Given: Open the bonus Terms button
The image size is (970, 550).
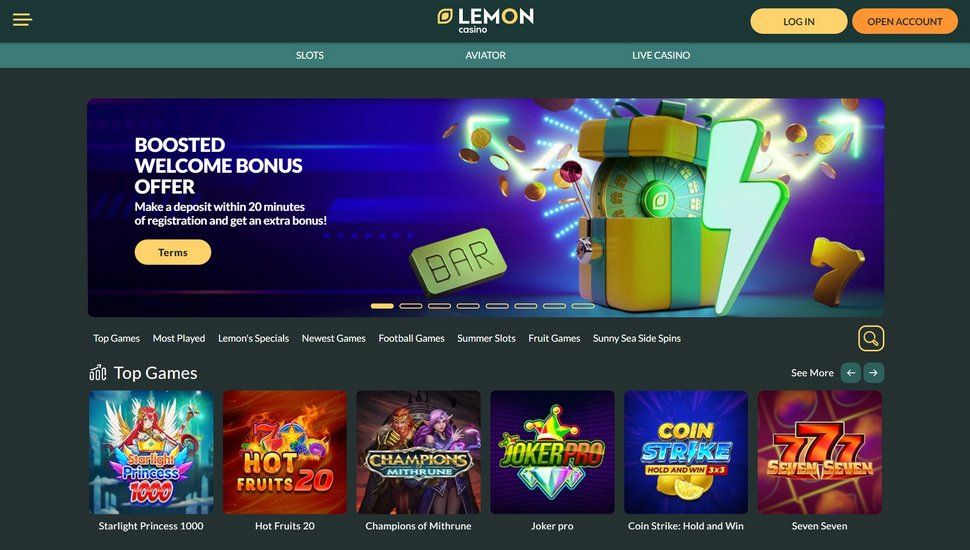Looking at the screenshot, I should pyautogui.click(x=173, y=252).
